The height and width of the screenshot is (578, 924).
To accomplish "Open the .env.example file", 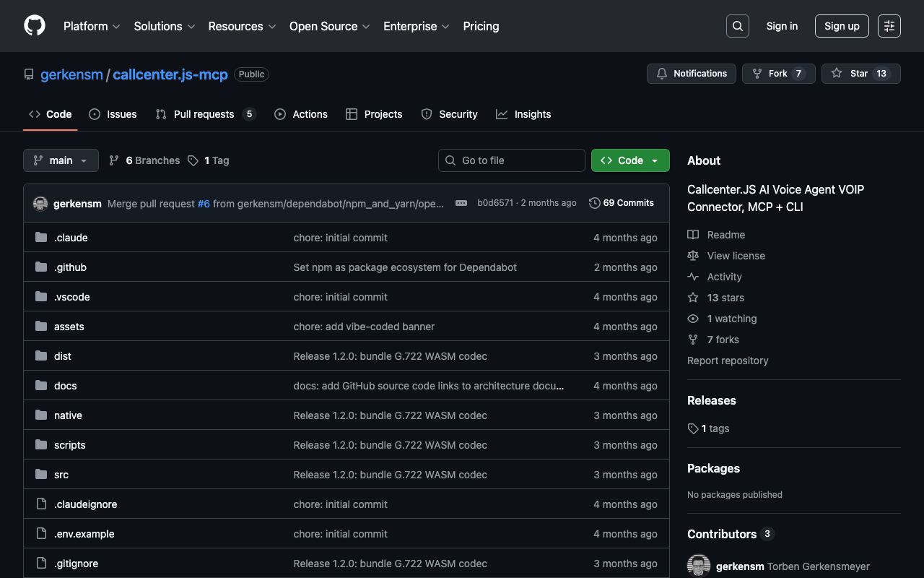I will click(x=84, y=534).
